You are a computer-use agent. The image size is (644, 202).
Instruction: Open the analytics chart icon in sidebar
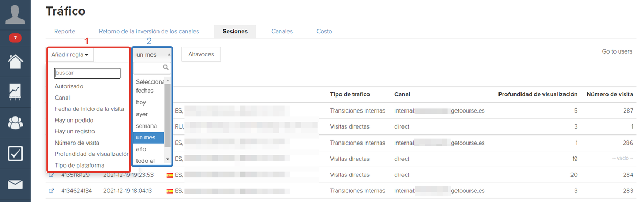click(15, 92)
